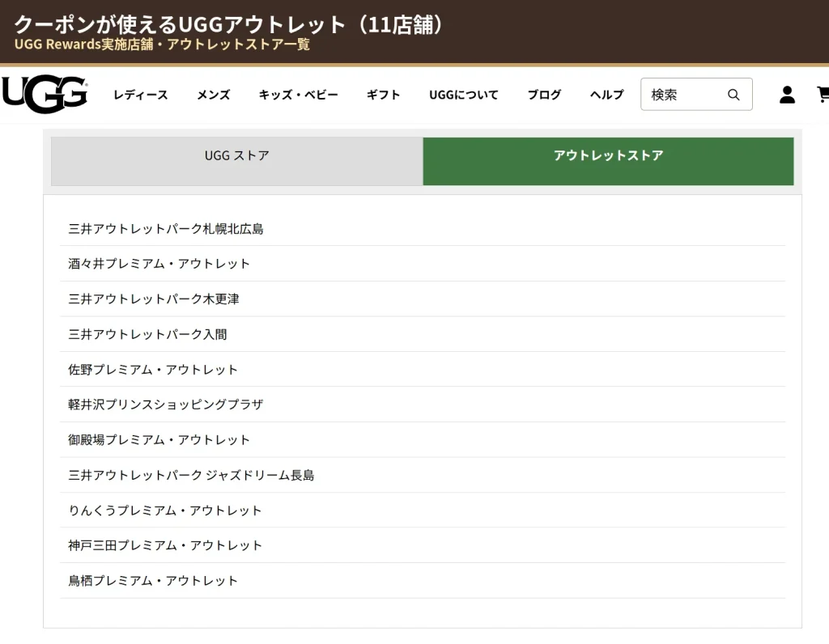The image size is (829, 644).
Task: Select 三井アウトレットパーク入間 store
Action: click(423, 334)
